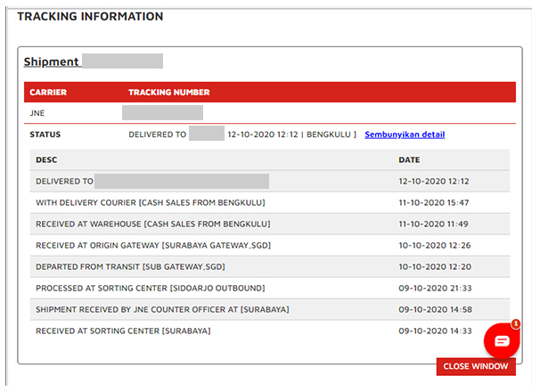Click the TRACKING INFORMATION title
Image resolution: width=540 pixels, height=392 pixels.
tap(90, 17)
